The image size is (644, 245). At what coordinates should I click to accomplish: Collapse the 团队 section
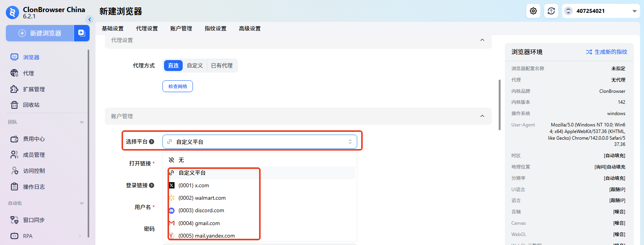pos(82,122)
